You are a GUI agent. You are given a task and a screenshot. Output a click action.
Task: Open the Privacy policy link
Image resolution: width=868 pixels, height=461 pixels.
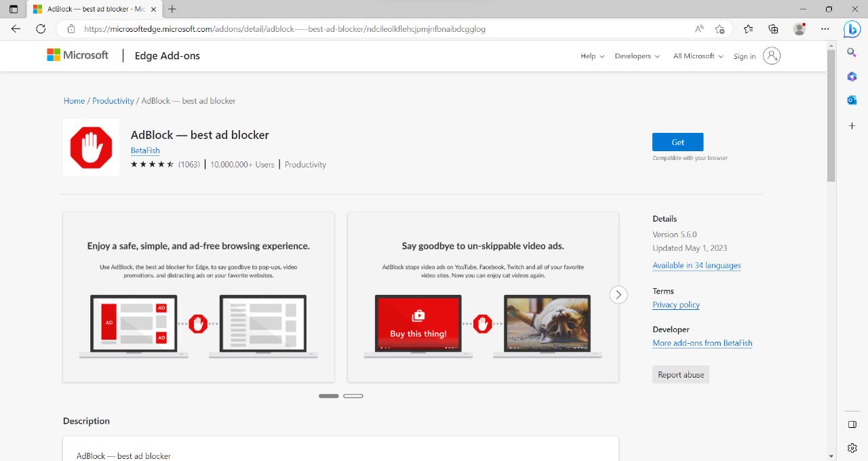pyautogui.click(x=675, y=304)
